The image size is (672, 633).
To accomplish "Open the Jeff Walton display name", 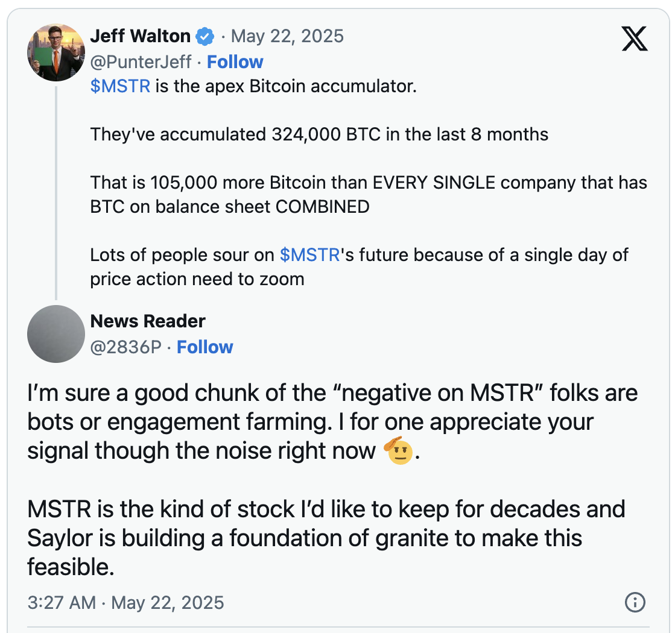I will tap(140, 36).
